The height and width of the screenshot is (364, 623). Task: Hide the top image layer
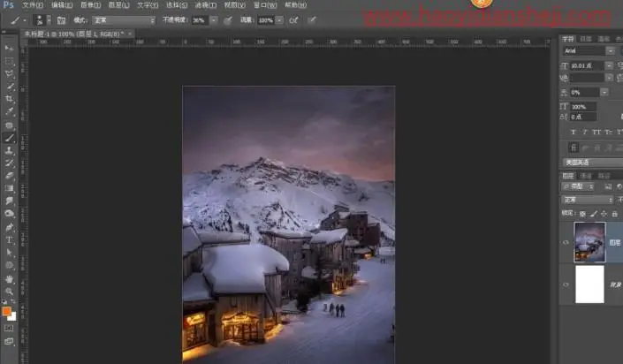[x=566, y=242]
